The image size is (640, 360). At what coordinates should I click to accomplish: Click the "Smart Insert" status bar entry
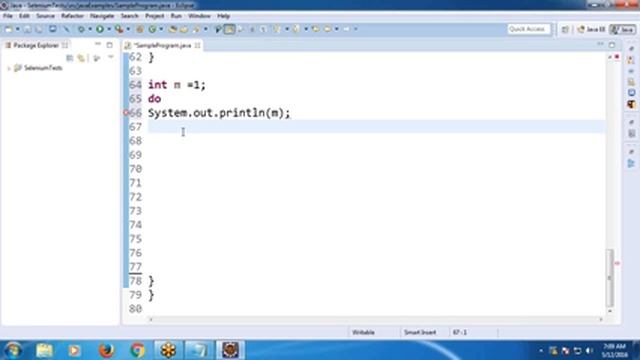420,332
